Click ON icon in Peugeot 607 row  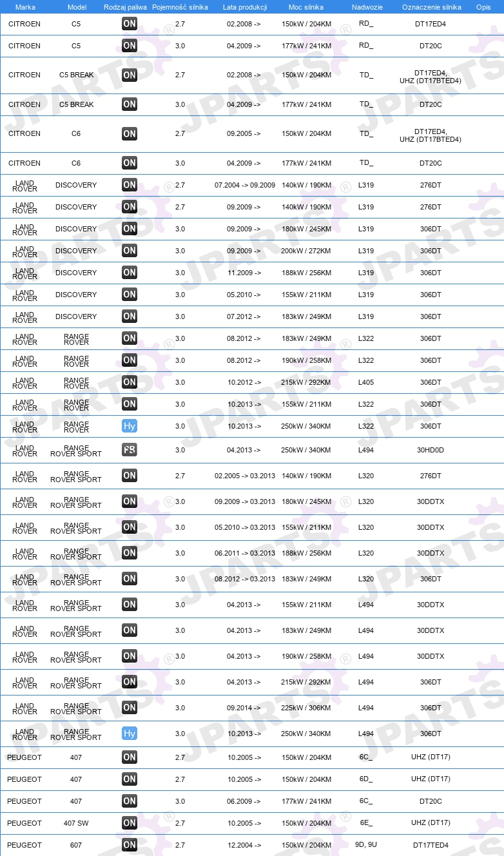click(130, 845)
